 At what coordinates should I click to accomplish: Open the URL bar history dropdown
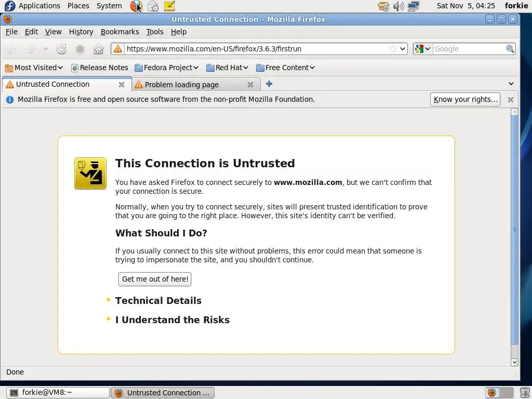pyautogui.click(x=403, y=49)
